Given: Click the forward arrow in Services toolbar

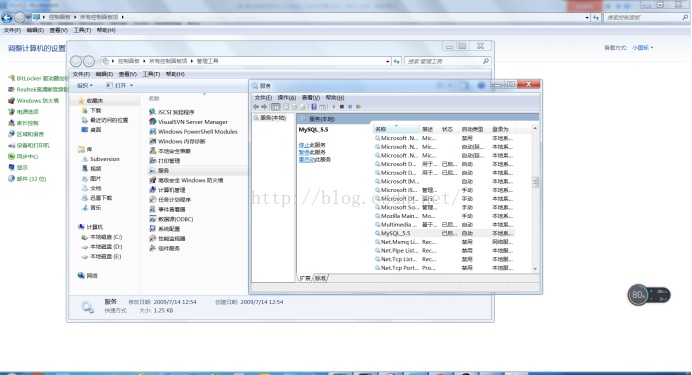Looking at the screenshot, I should click(x=264, y=107).
